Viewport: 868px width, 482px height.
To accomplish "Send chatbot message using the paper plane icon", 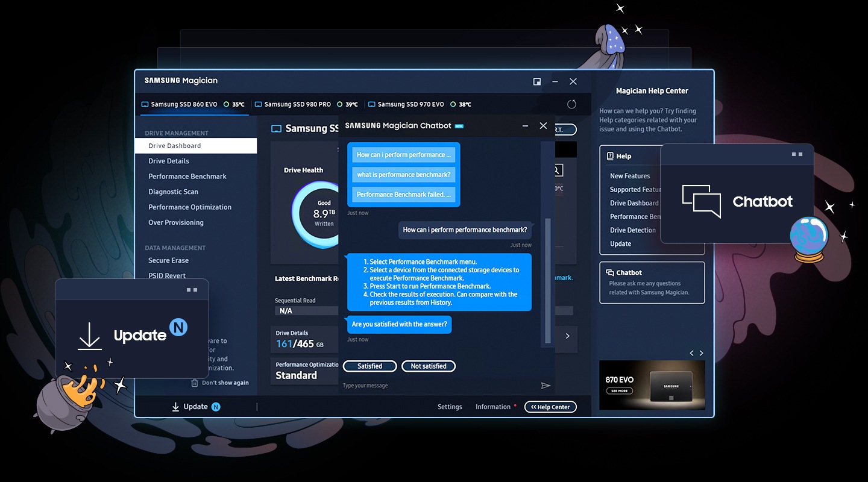I will pyautogui.click(x=546, y=385).
